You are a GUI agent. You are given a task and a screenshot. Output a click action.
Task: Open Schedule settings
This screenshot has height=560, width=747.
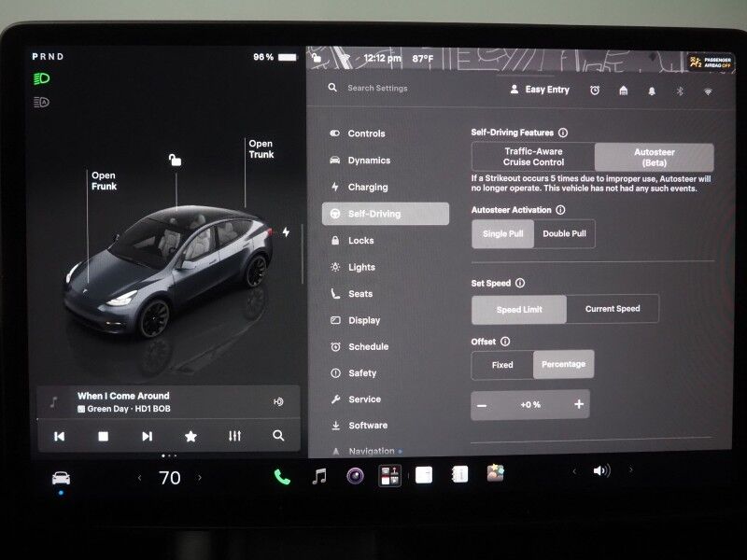coord(386,346)
